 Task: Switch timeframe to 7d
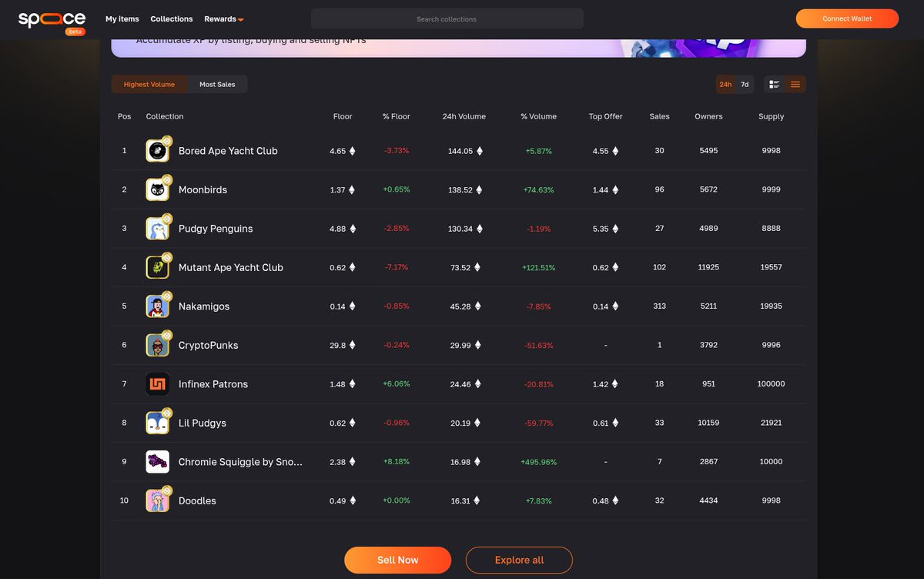(745, 84)
